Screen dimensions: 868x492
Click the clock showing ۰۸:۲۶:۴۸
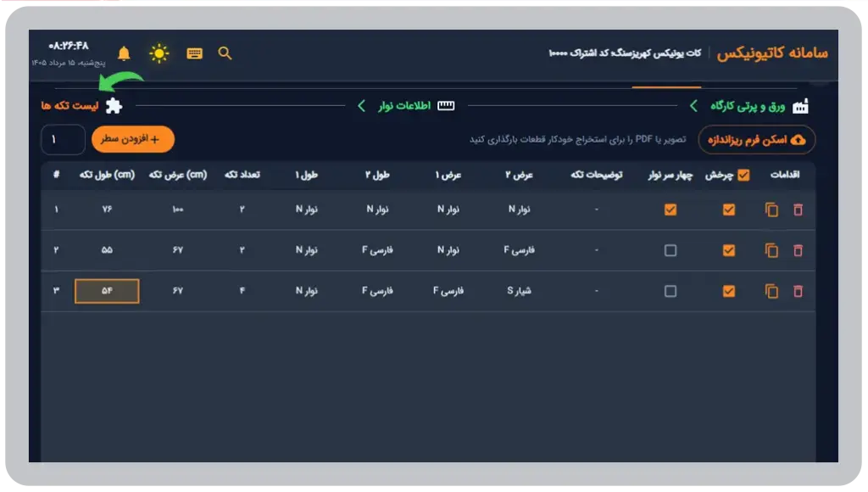coord(69,46)
